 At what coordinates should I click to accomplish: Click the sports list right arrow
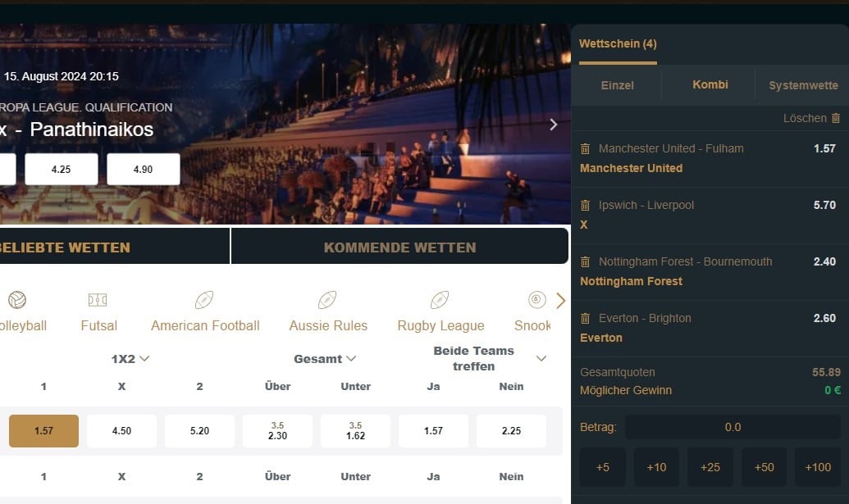(561, 301)
